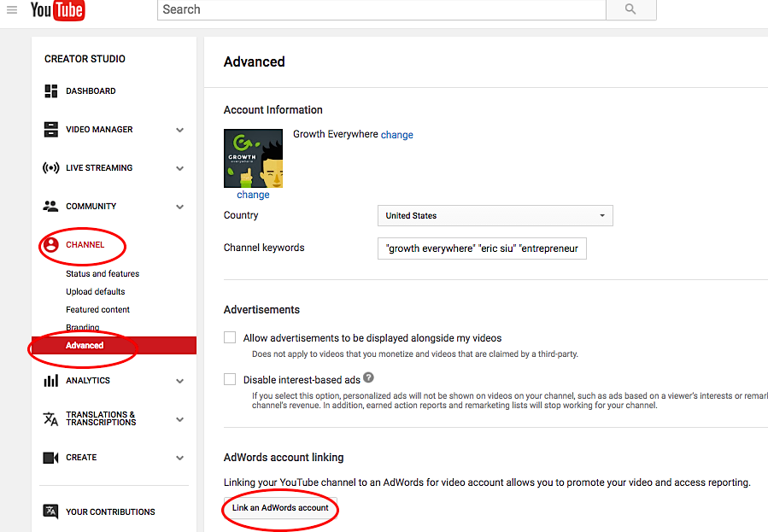The image size is (768, 532).
Task: Enable advertisements alongside my videos
Action: point(229,337)
